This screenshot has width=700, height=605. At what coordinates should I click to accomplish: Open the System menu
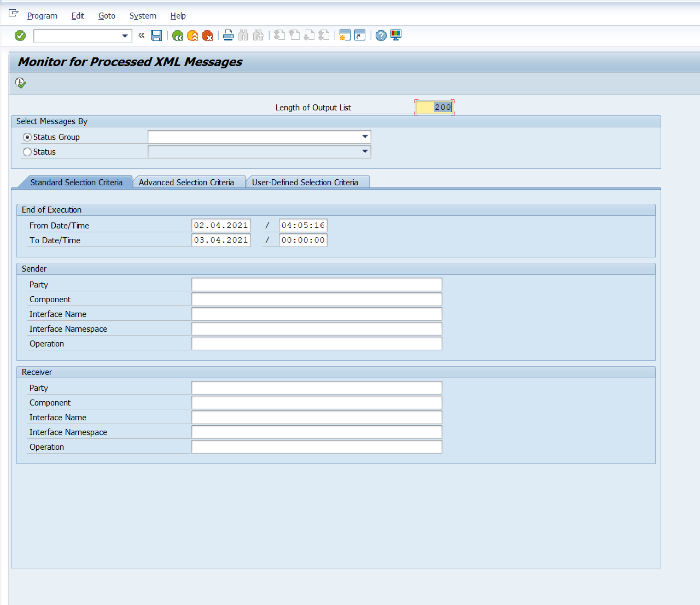click(143, 16)
